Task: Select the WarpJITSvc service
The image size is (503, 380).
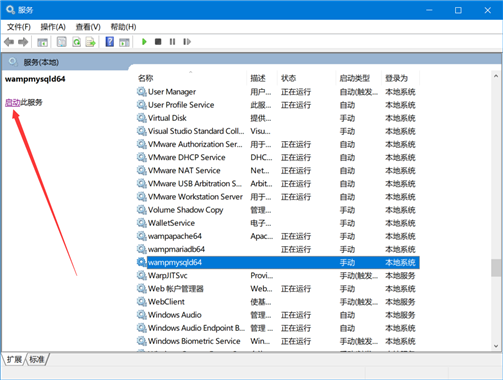Action: [278, 276]
